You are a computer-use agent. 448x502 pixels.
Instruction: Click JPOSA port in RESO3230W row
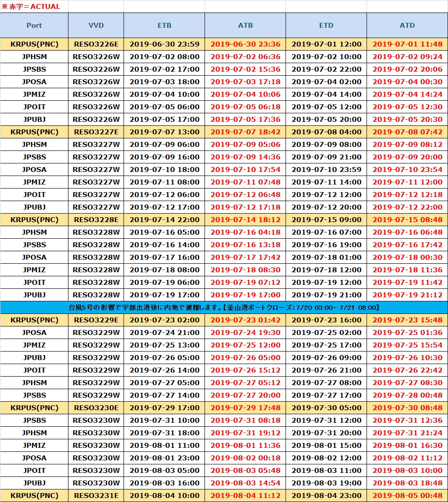(x=34, y=458)
